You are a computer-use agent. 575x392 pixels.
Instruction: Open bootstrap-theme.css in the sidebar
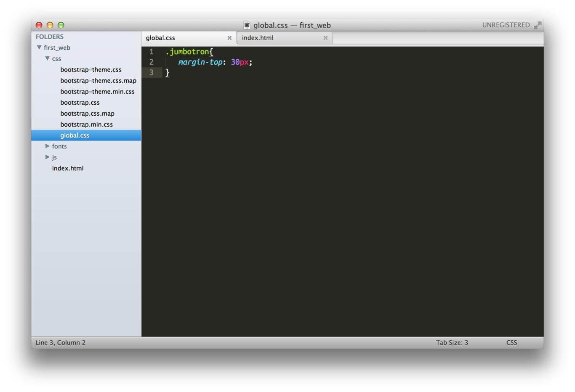click(x=91, y=69)
